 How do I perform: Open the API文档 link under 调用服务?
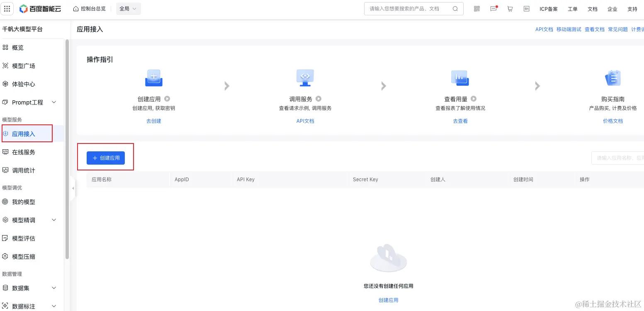click(305, 121)
